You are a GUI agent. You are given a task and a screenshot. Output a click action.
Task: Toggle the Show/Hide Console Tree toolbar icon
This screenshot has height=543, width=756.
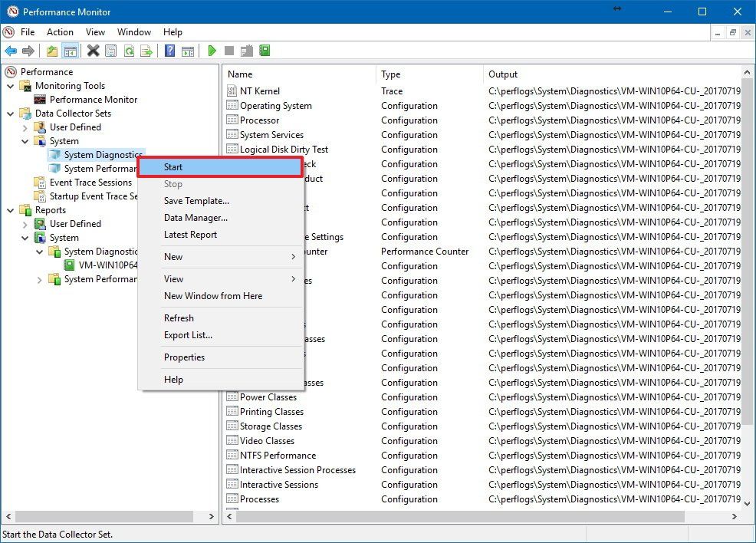pyautogui.click(x=71, y=51)
